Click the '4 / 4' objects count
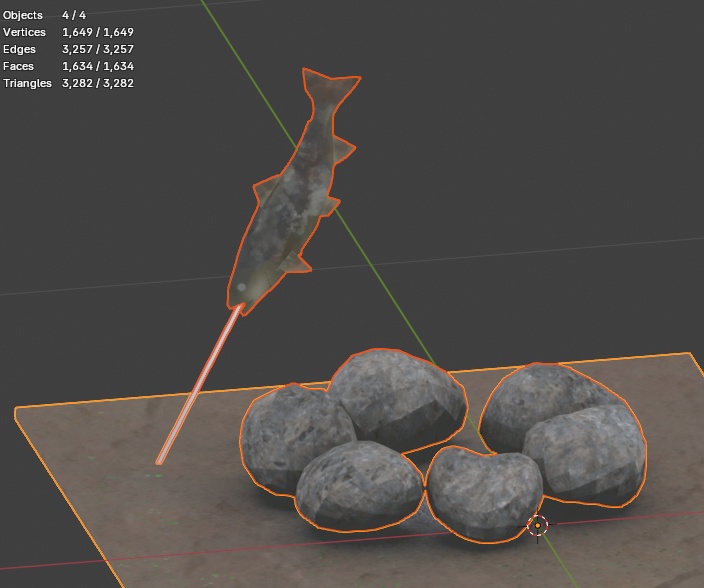The image size is (704, 588). coord(74,15)
